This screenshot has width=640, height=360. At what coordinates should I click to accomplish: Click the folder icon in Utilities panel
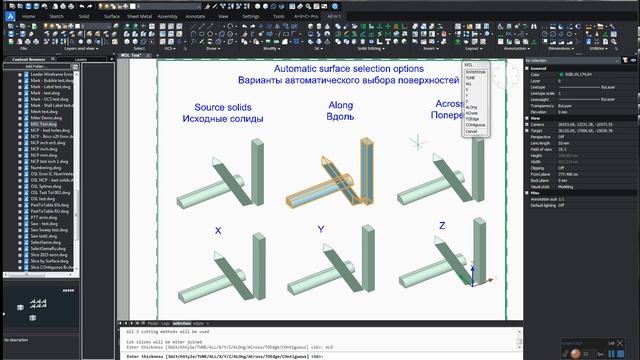[600, 27]
